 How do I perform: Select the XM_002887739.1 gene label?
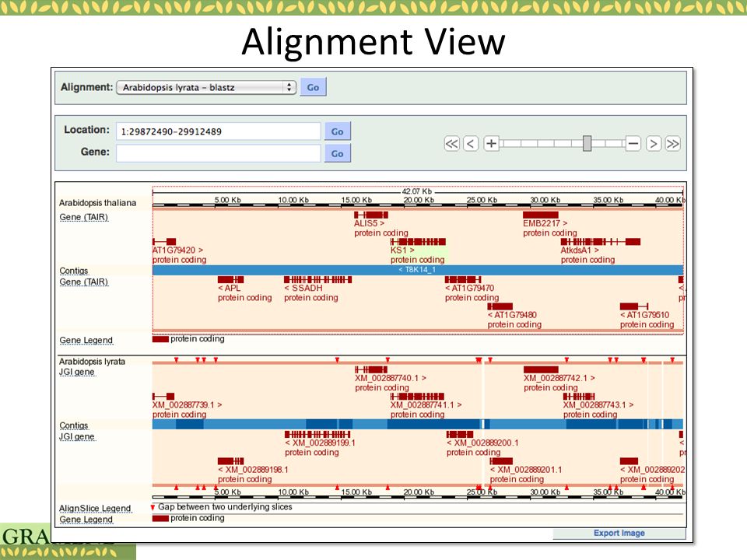click(x=188, y=404)
